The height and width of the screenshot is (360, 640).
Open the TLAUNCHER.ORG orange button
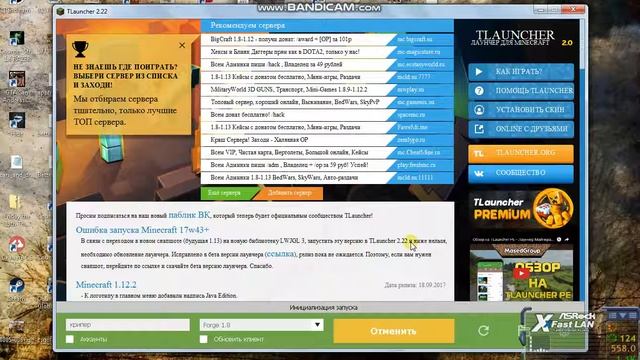pos(521,153)
